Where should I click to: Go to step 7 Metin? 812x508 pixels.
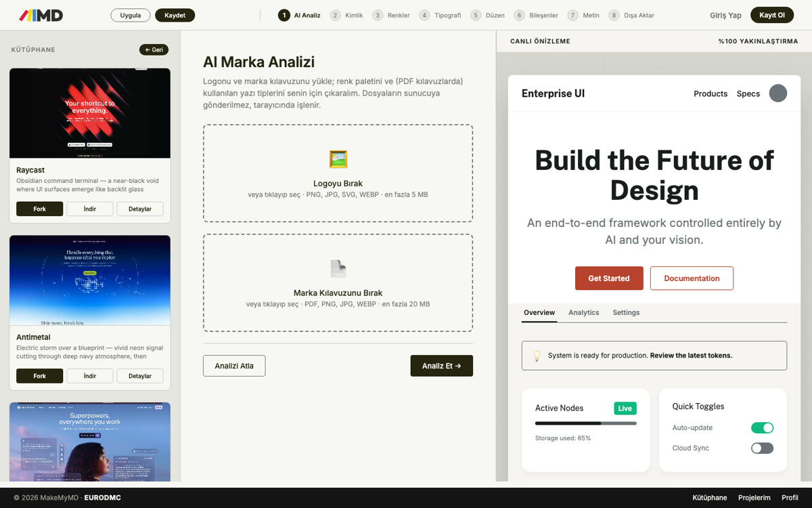coord(584,15)
